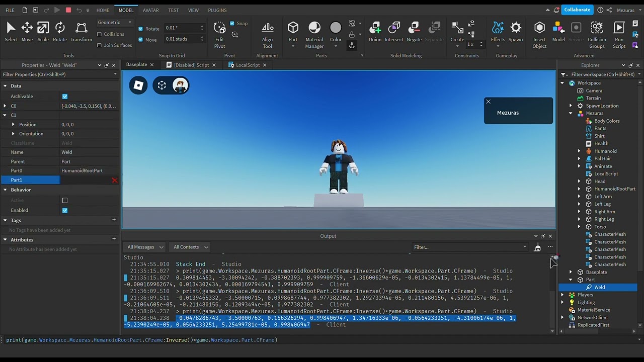Click the Collaborate button
644x362 pixels.
pos(577,10)
